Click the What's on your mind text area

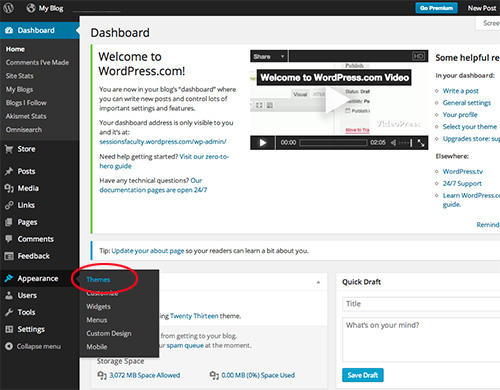421,340
